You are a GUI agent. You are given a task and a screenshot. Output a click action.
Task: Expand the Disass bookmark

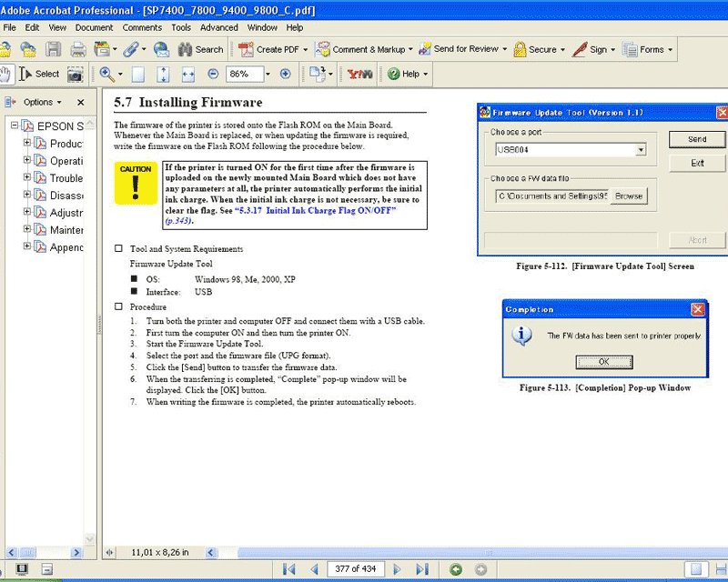tap(27, 195)
